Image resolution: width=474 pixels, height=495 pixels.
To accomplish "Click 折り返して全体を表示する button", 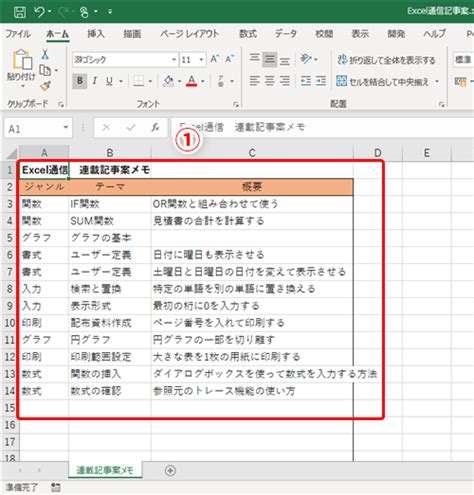I will [386, 60].
